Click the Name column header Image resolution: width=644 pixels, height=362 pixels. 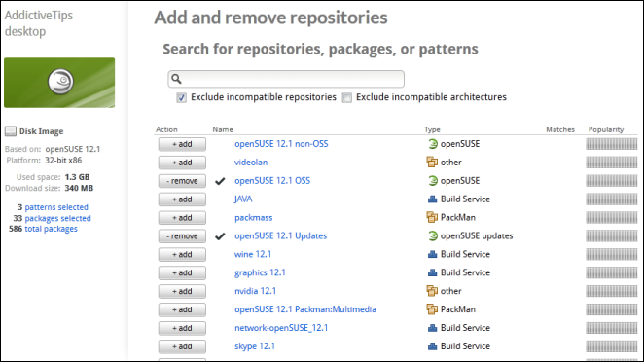click(223, 129)
